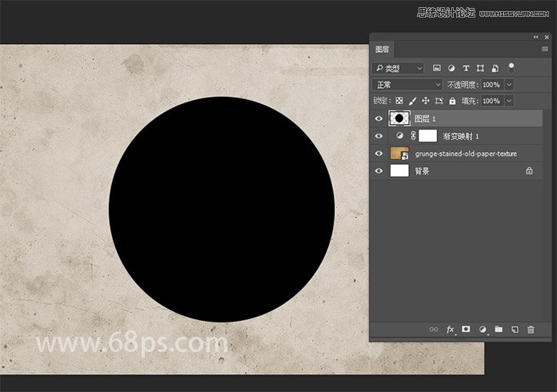This screenshot has height=392, width=557.
Task: Click the lock transparent pixels icon
Action: (399, 101)
